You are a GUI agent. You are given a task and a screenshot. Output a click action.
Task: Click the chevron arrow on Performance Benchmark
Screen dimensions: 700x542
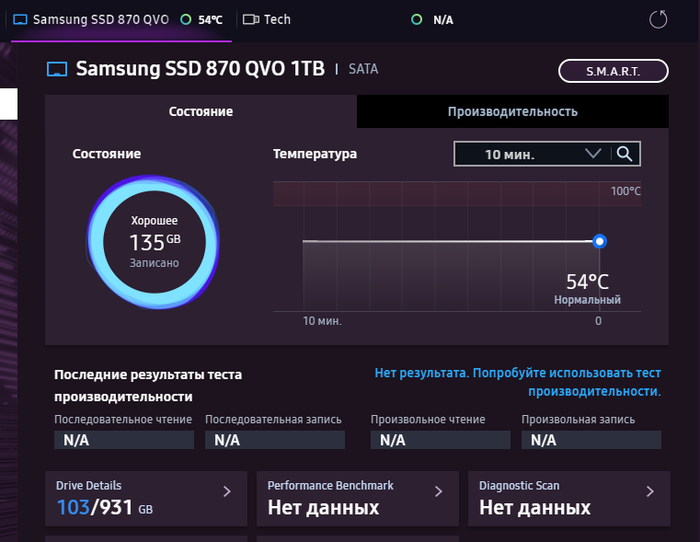pyautogui.click(x=438, y=492)
